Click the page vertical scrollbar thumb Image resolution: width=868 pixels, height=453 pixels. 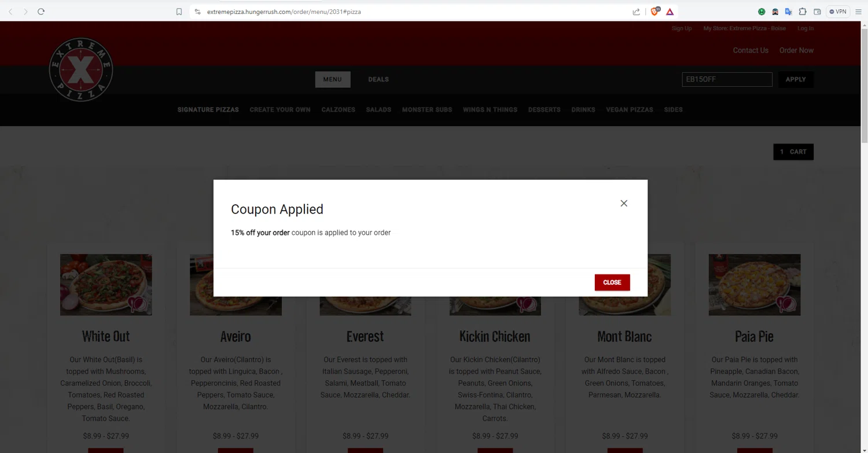865,86
